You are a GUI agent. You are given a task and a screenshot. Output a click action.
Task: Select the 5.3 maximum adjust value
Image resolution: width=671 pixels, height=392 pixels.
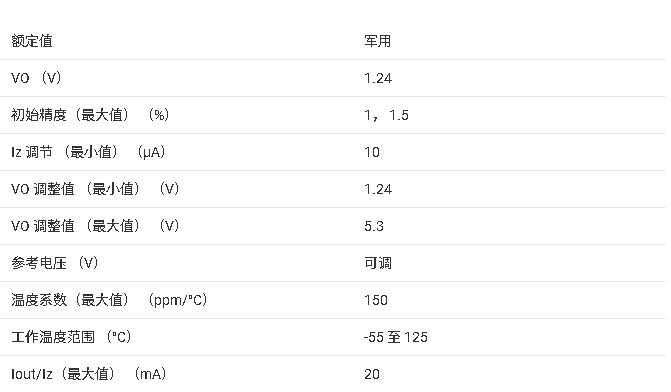pyautogui.click(x=374, y=226)
